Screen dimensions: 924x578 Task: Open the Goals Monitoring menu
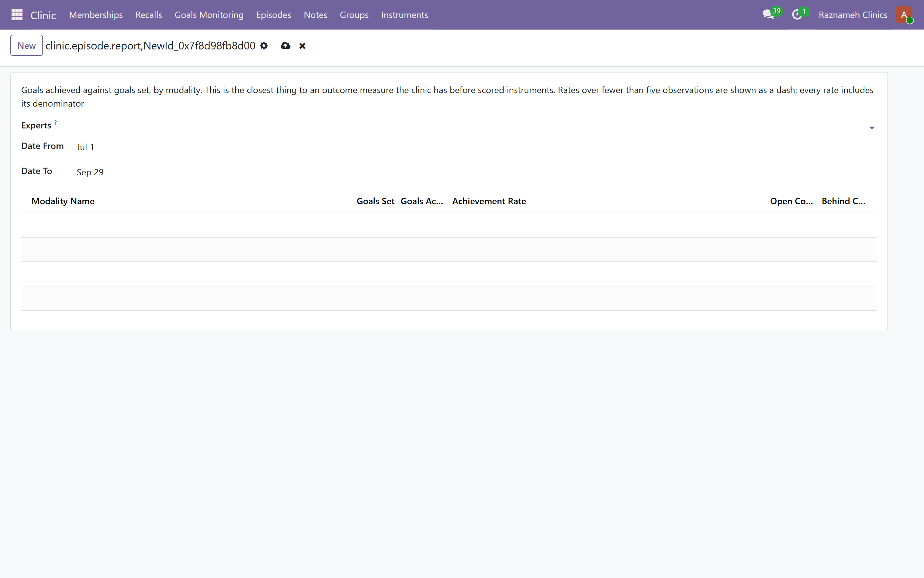(209, 15)
